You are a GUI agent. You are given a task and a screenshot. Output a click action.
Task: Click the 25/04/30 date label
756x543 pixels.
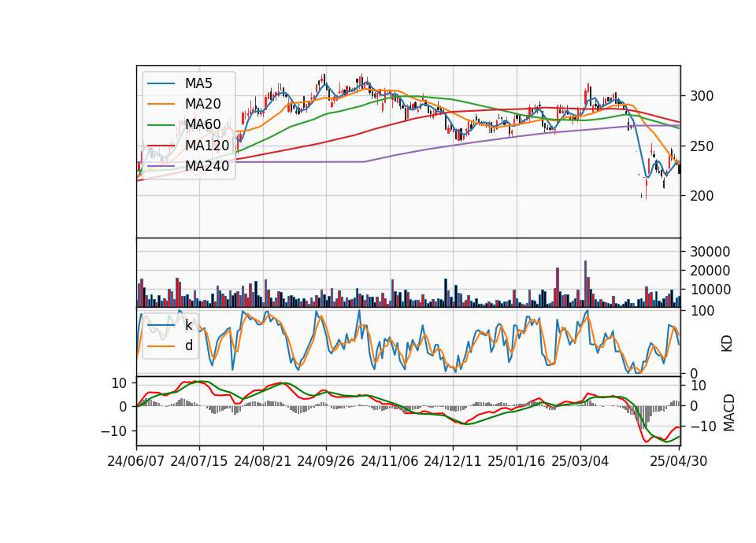(679, 461)
